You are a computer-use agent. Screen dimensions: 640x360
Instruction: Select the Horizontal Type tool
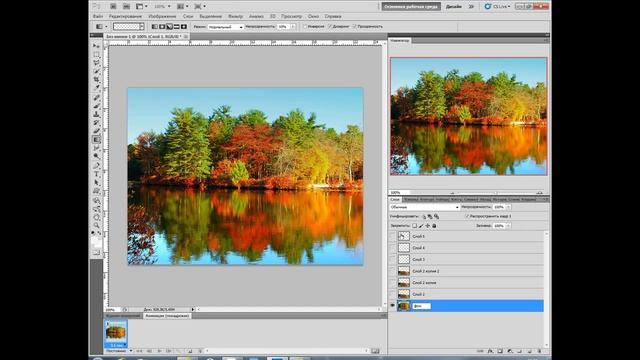coord(96,175)
